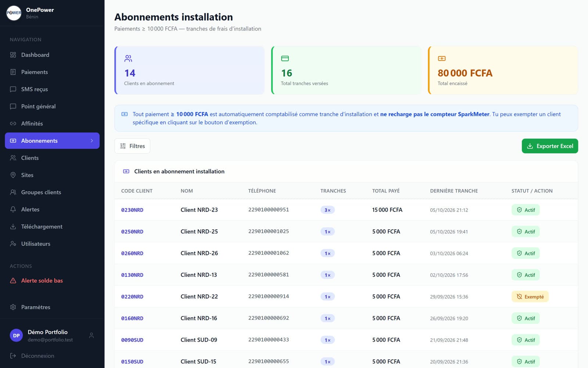This screenshot has height=368, width=588.
Task: Click the DERNIÈRE TRANCHE column header
Action: pos(454,191)
